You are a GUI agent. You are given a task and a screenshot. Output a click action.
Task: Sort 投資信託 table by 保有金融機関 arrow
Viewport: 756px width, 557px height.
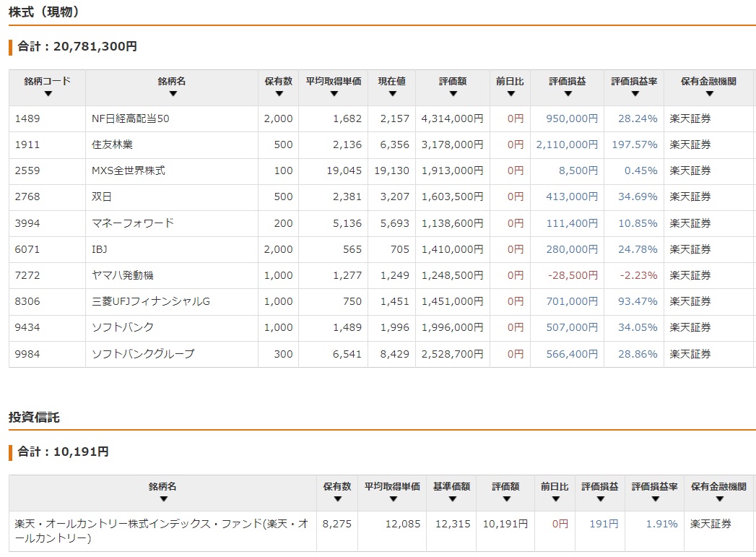[x=719, y=499]
